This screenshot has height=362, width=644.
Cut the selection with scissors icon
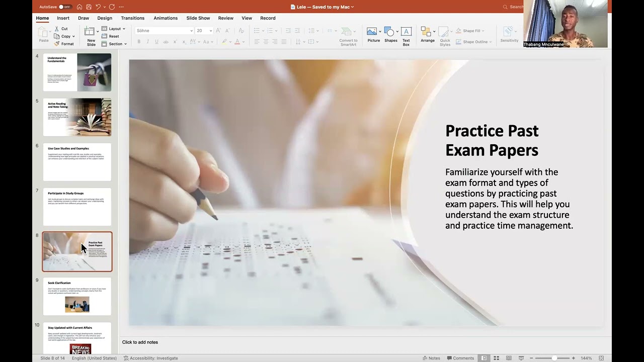click(61, 29)
